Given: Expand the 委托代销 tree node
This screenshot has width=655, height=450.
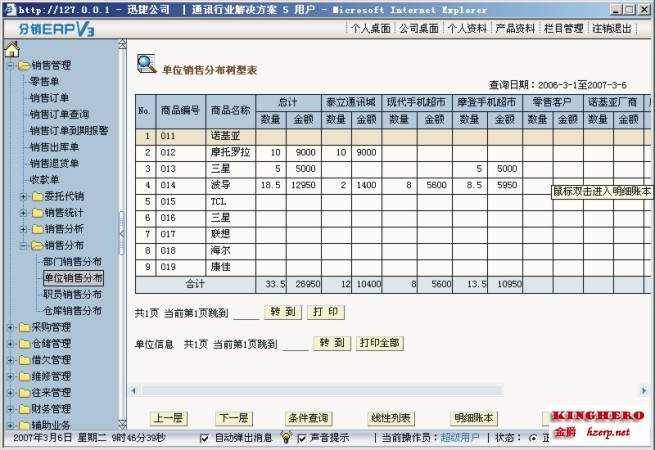Looking at the screenshot, I should 24,196.
